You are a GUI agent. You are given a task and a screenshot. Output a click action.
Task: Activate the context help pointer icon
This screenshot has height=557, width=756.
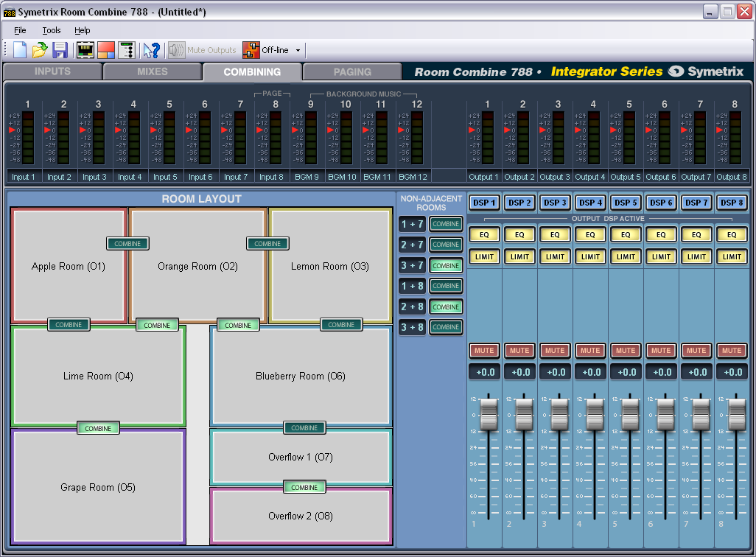[152, 49]
